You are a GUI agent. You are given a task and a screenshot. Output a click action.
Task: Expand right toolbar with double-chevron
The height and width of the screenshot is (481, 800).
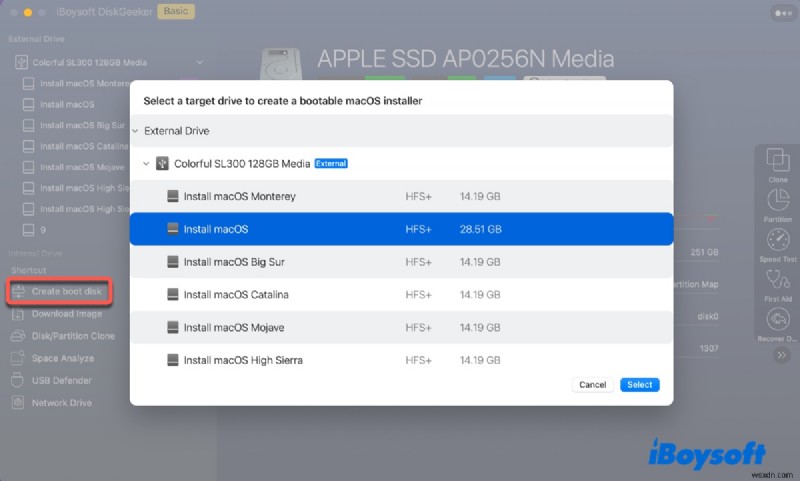point(781,355)
